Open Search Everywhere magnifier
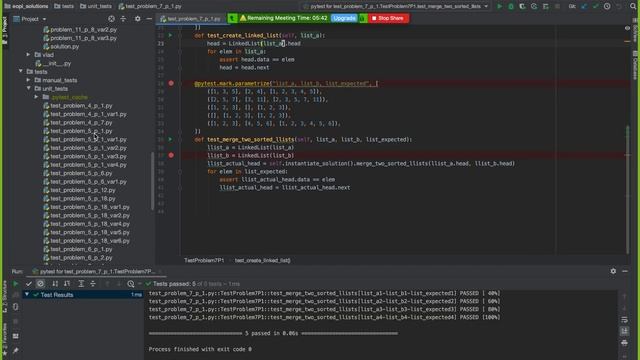Viewport: 640px width, 360px height. click(633, 7)
